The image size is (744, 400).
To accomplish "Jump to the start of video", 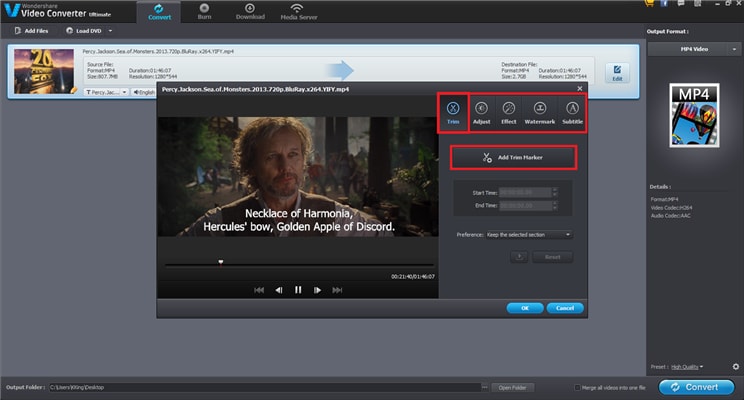I will pyautogui.click(x=259, y=290).
